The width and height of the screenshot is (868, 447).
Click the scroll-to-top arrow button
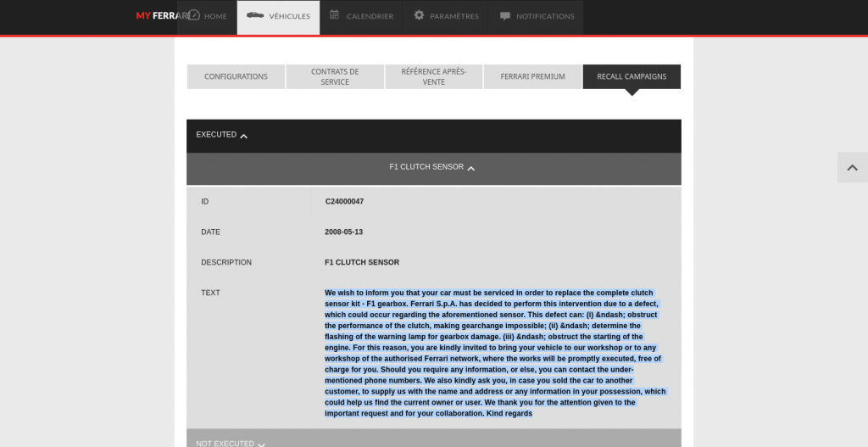(853, 168)
